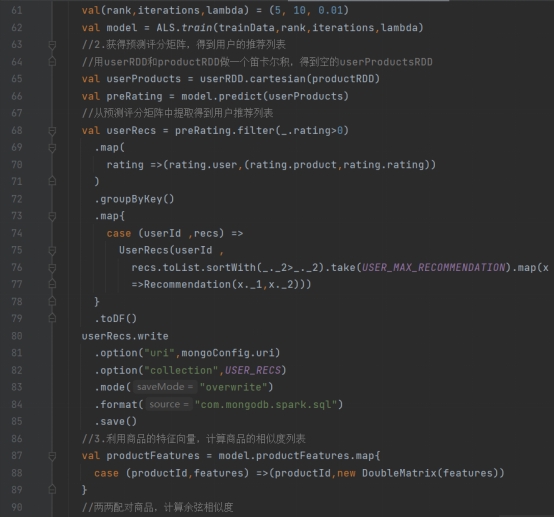Click the .groupByKey() call

pyautogui.click(x=135, y=199)
